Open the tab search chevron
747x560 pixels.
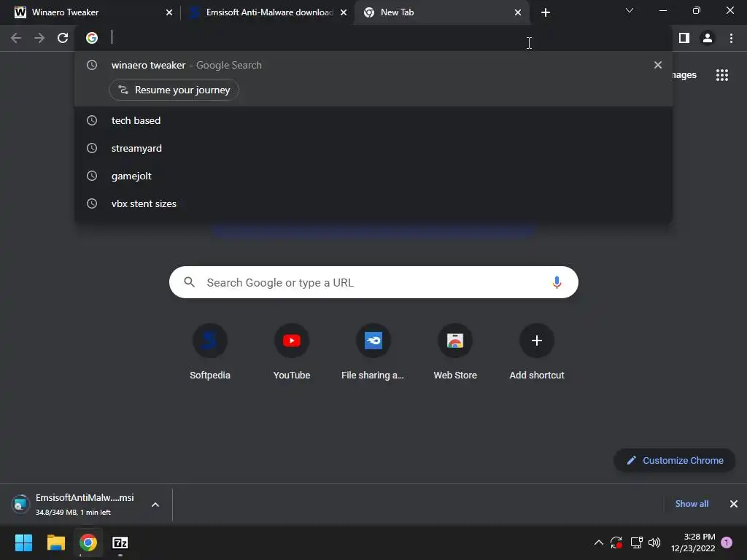(630, 10)
